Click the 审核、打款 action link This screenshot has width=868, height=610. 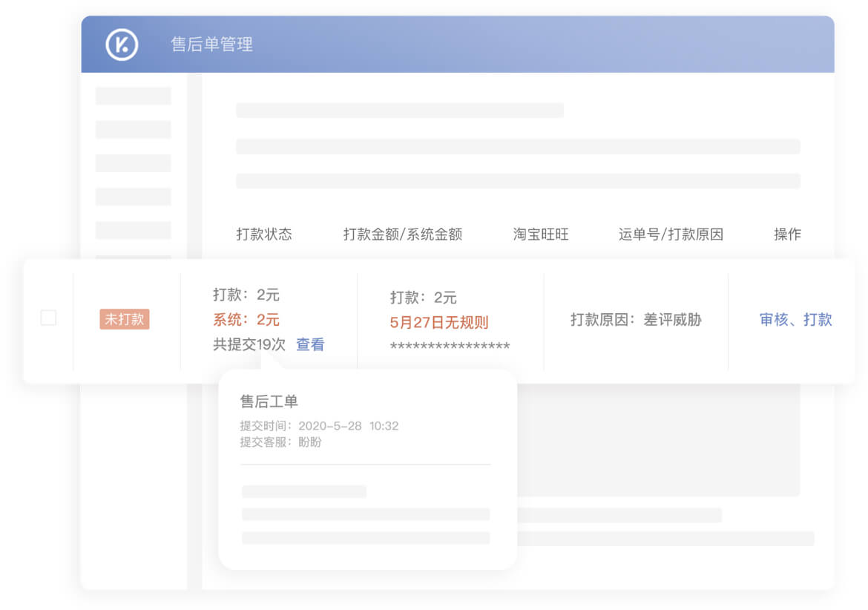click(795, 320)
